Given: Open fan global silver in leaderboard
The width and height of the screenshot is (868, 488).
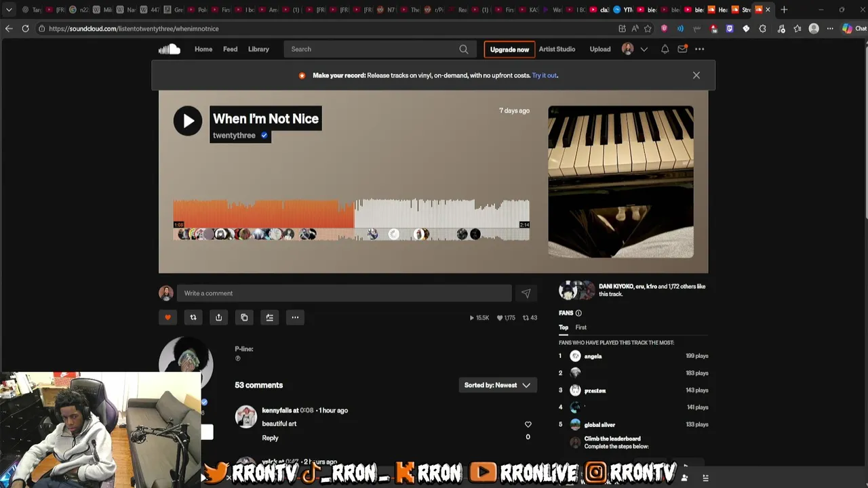Looking at the screenshot, I should 599,425.
